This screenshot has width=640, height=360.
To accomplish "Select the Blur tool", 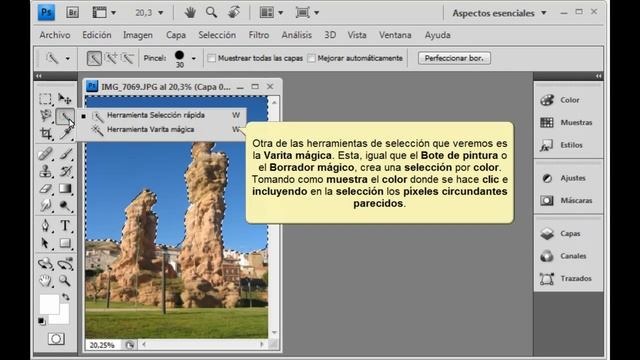I will [45, 205].
